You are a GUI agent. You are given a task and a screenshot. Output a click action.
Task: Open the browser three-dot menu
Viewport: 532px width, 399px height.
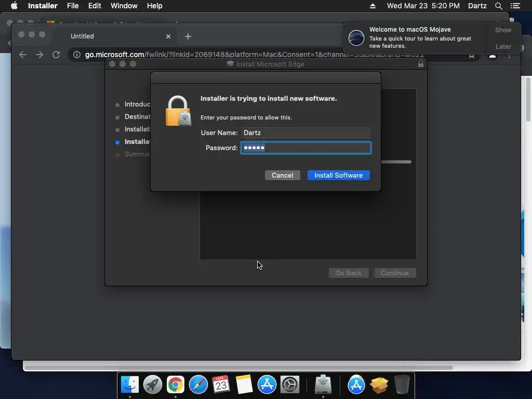click(509, 55)
